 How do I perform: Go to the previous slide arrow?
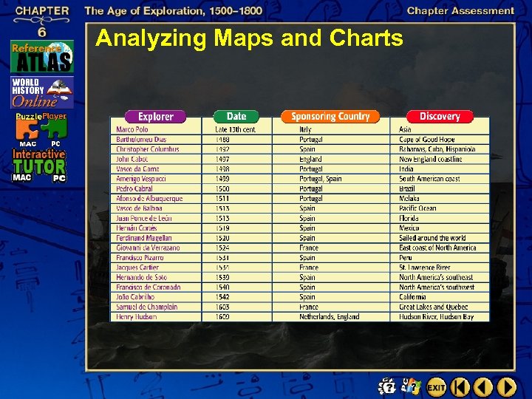(x=483, y=387)
